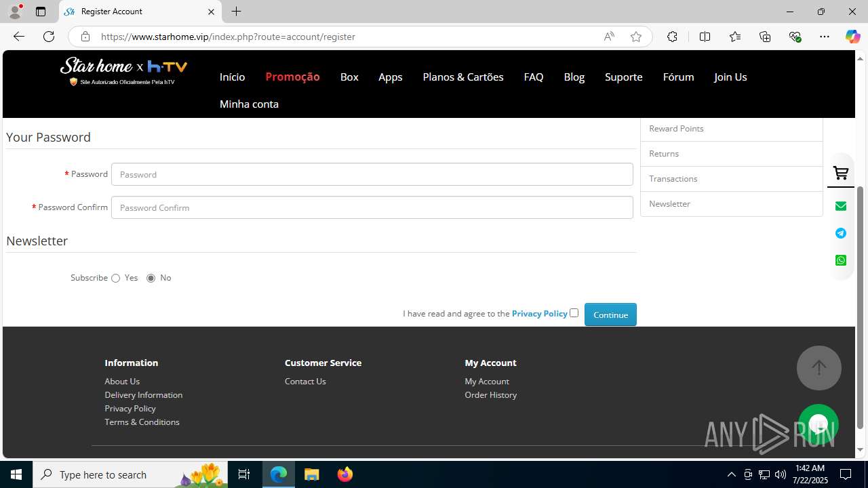Screen dimensions: 868x488
Task: Toggle the Split screen icon
Action: coord(705,37)
